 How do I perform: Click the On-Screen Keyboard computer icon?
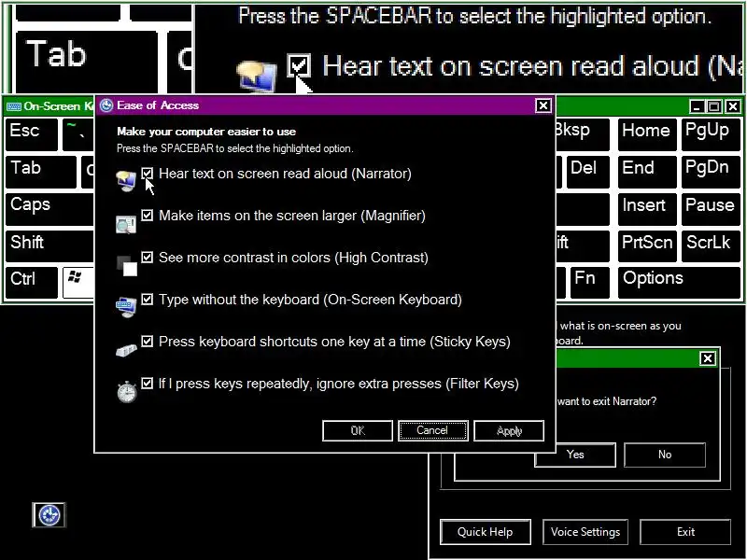point(126,307)
